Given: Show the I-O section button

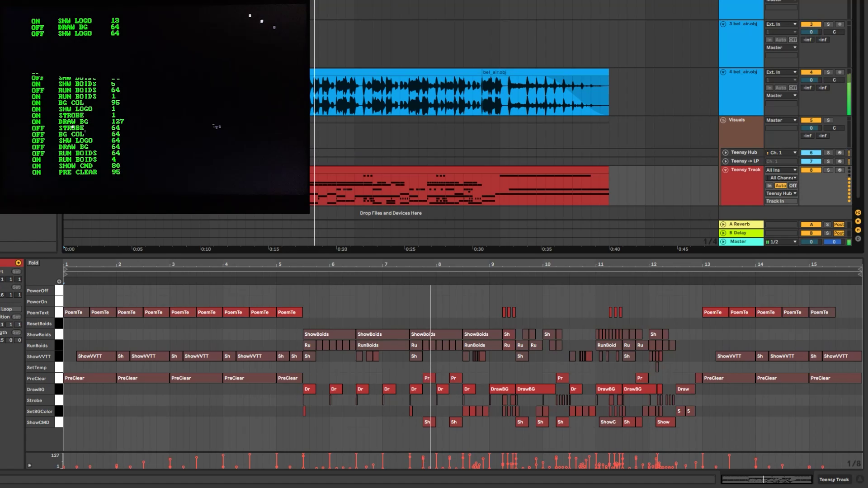Looking at the screenshot, I should pyautogui.click(x=858, y=213).
